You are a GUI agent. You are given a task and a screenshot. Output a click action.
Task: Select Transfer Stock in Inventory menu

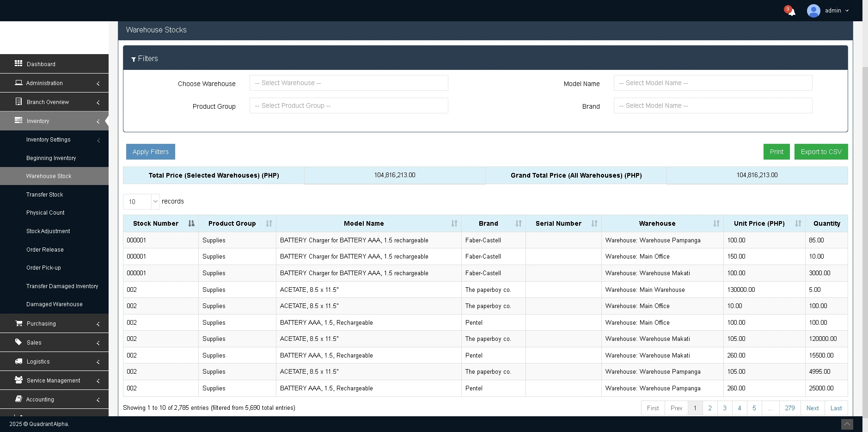(44, 194)
